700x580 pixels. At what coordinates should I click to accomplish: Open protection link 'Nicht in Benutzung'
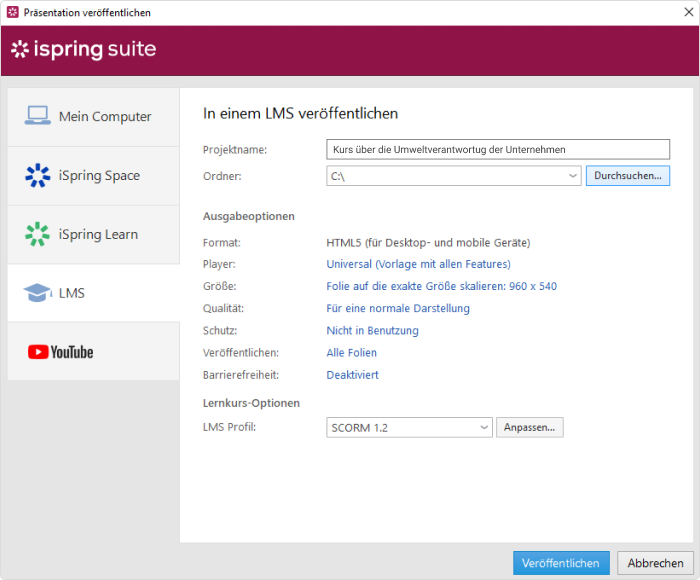(372, 330)
